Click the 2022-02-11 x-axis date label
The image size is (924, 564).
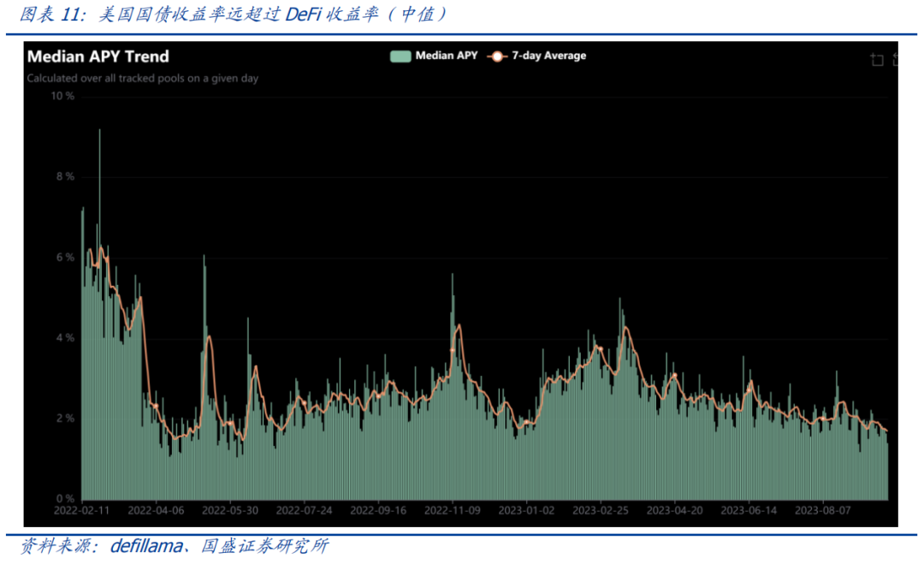[x=81, y=510]
